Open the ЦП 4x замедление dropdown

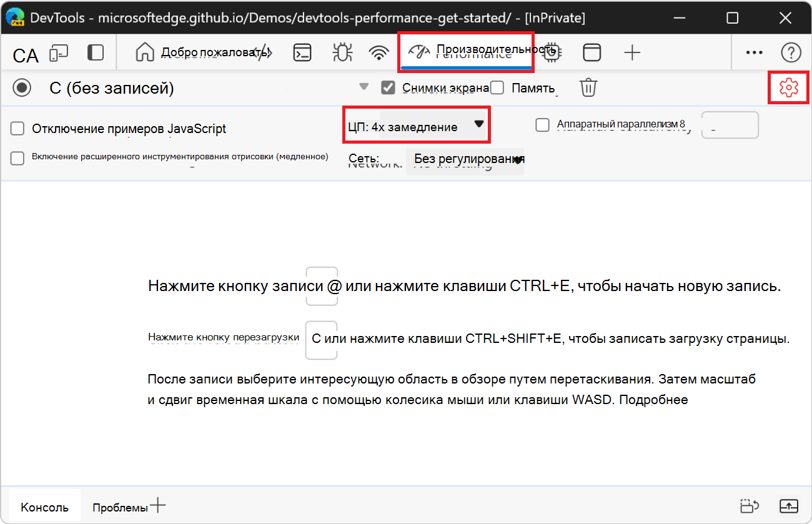tap(416, 124)
